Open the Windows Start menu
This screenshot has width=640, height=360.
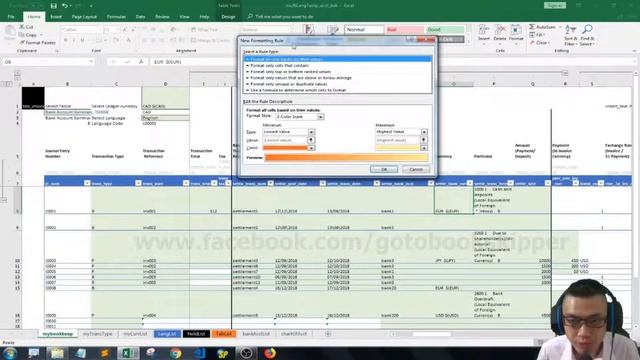(10, 353)
